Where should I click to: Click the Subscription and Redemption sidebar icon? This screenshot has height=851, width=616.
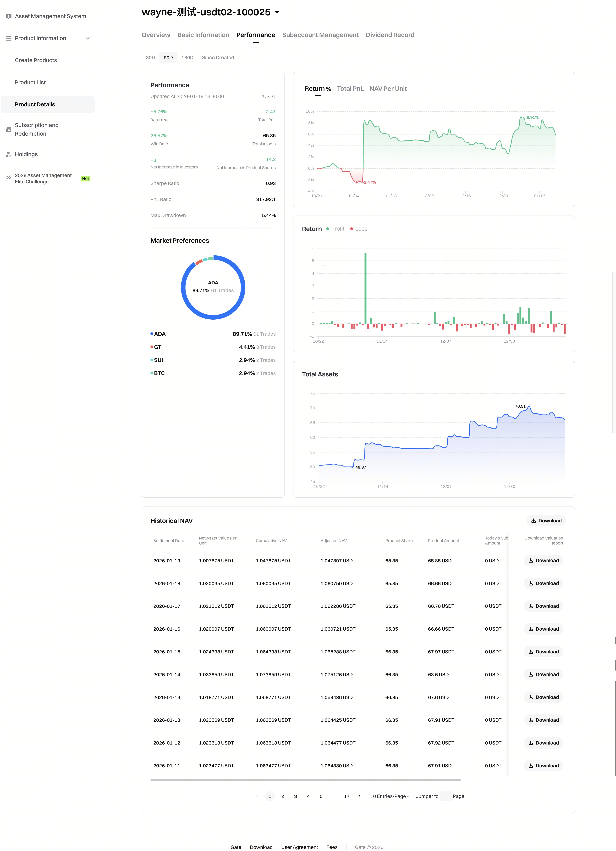8,129
